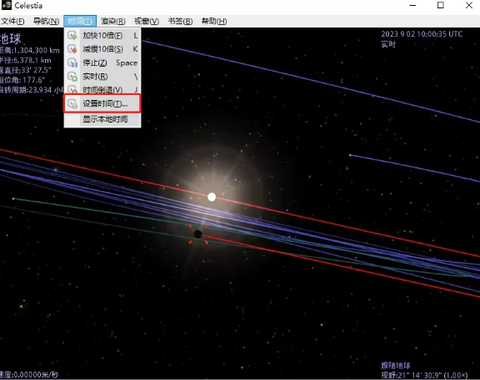Screen dimensions: 480x380
Task: Click the faster 10x clock icon
Action: pos(73,35)
